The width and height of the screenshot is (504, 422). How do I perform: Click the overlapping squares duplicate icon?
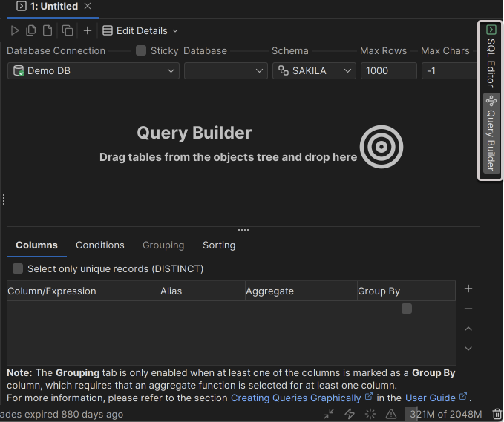68,31
